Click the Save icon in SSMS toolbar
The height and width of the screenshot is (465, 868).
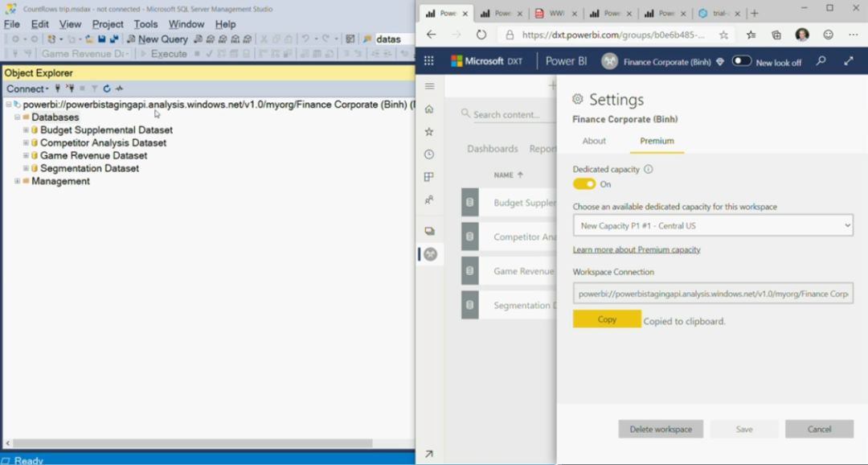point(102,39)
